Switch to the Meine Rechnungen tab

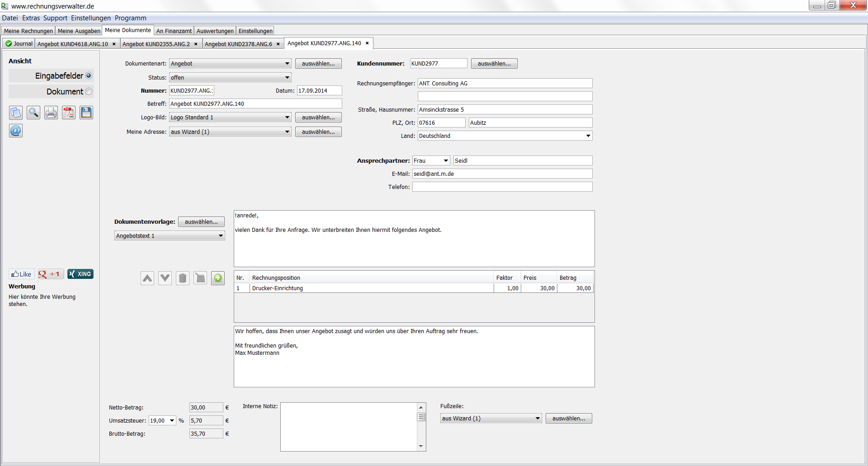[28, 31]
